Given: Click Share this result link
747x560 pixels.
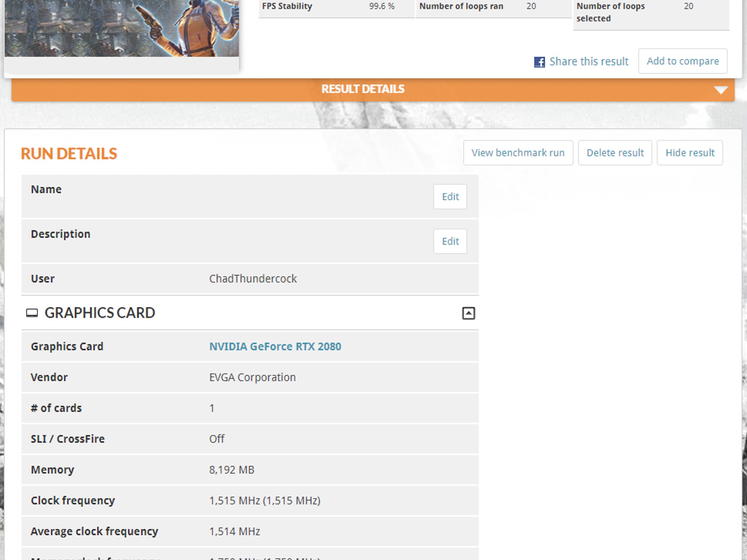Looking at the screenshot, I should coord(589,61).
